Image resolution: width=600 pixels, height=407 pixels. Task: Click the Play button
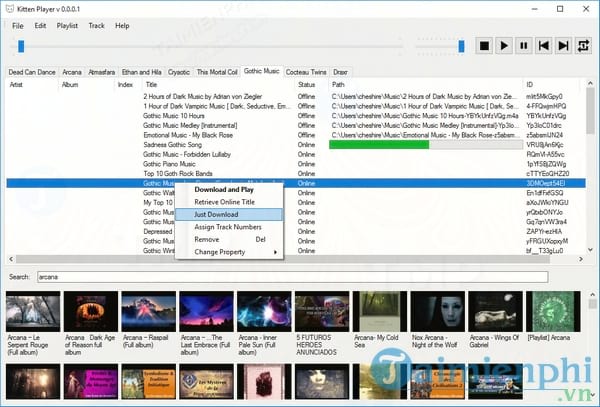point(503,45)
